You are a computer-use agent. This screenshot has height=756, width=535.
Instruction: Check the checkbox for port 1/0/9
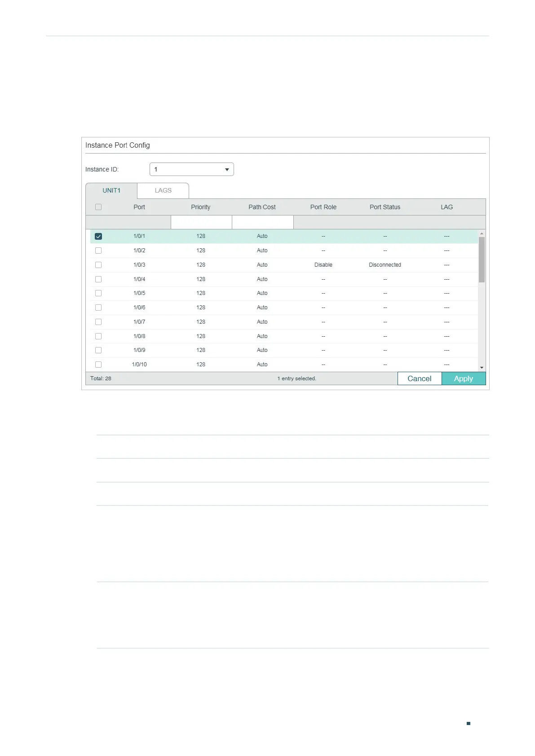pyautogui.click(x=98, y=350)
